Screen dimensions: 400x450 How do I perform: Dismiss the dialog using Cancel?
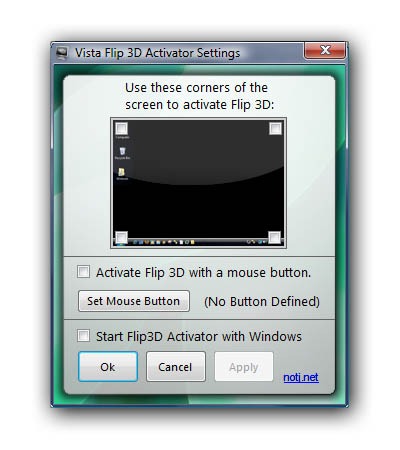pos(176,367)
